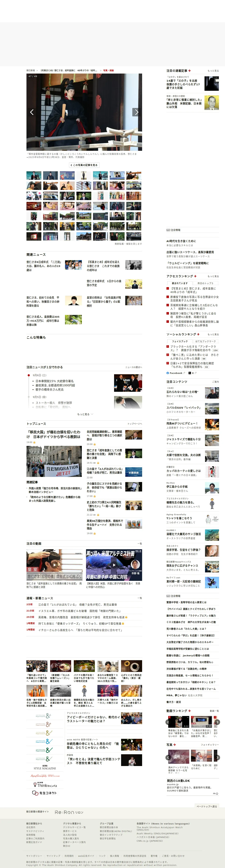Switch to 読まれています ranking tab
The image size is (225, 868).
point(180,283)
